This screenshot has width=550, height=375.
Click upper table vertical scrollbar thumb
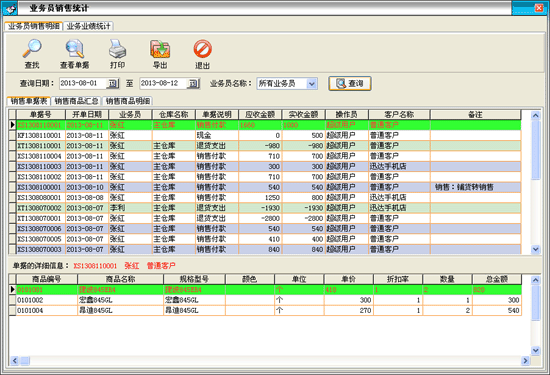pyautogui.click(x=535, y=150)
